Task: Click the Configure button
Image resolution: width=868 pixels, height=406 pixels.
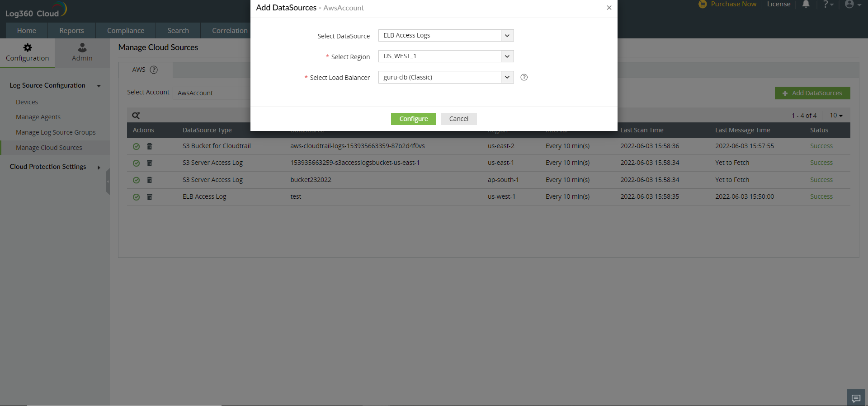Action: pos(413,119)
